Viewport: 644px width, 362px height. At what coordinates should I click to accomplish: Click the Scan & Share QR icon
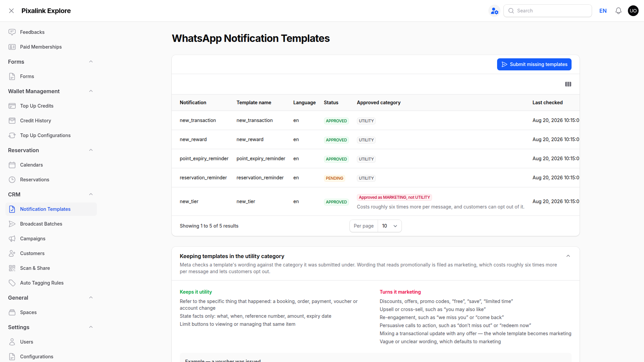[x=12, y=268]
